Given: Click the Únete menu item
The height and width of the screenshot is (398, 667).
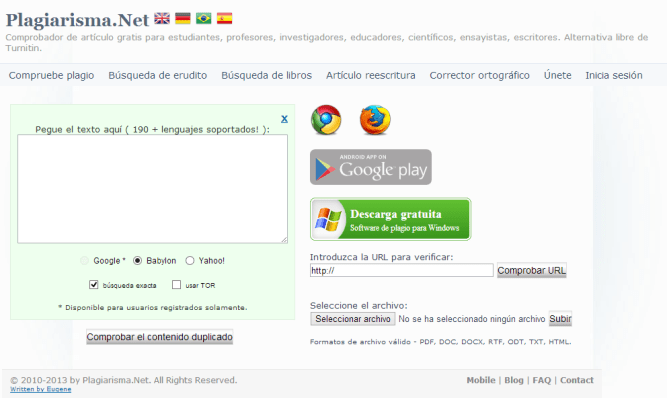Looking at the screenshot, I should 557,75.
